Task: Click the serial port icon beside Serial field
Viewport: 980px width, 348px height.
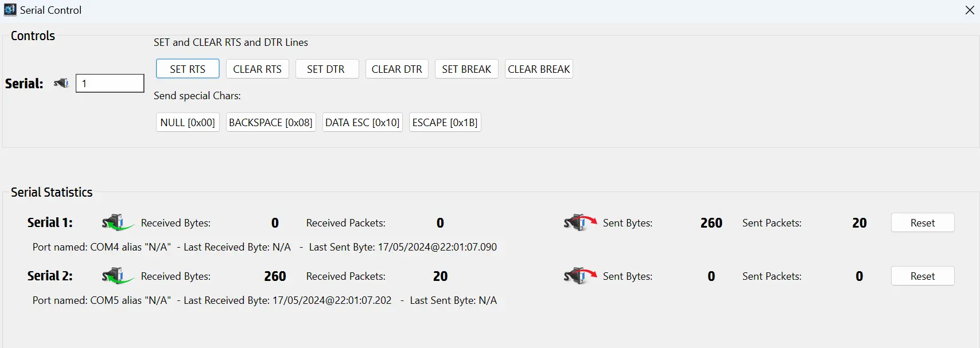Action: (x=61, y=83)
